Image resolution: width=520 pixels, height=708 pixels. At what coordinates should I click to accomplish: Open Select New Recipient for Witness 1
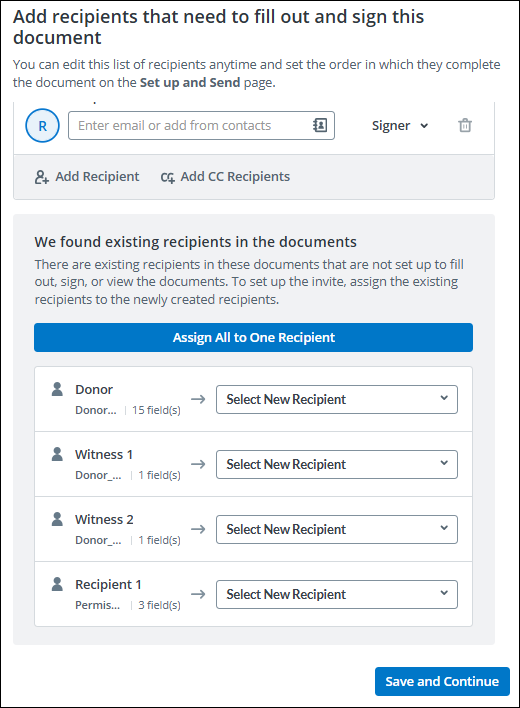(x=337, y=464)
